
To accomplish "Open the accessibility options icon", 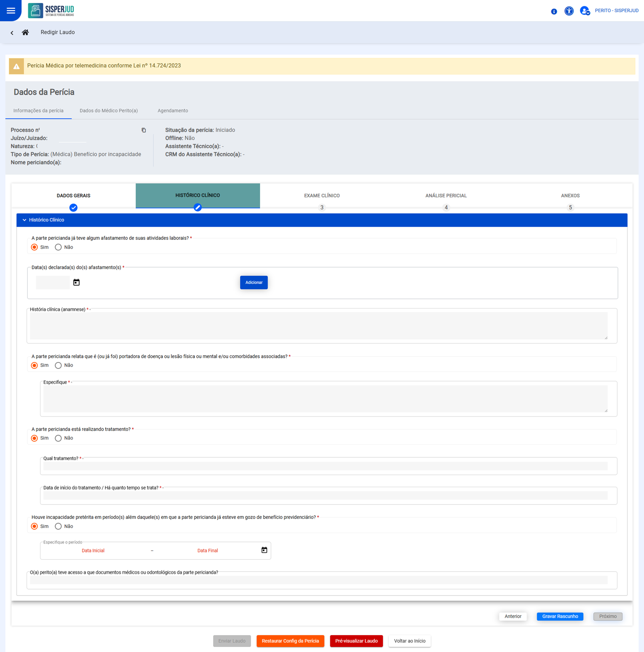I will [x=569, y=11].
